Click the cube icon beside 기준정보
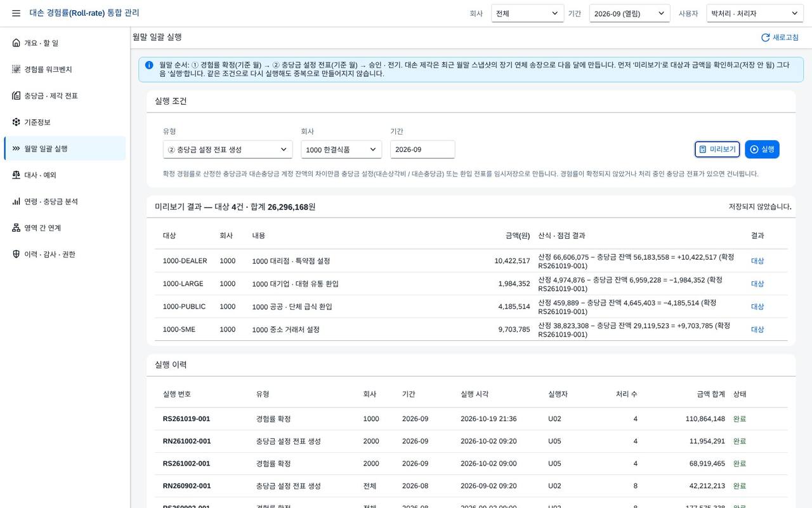 point(16,122)
